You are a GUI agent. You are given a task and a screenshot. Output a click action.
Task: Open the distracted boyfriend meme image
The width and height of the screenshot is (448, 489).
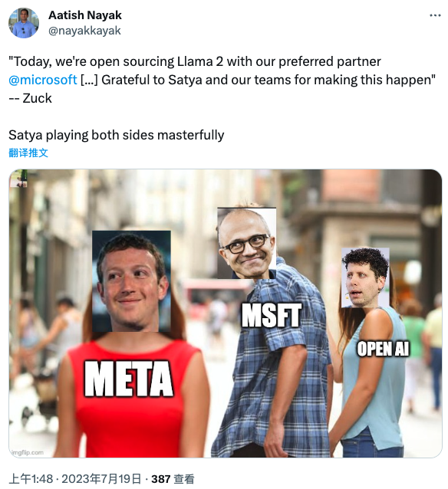pyautogui.click(x=225, y=313)
